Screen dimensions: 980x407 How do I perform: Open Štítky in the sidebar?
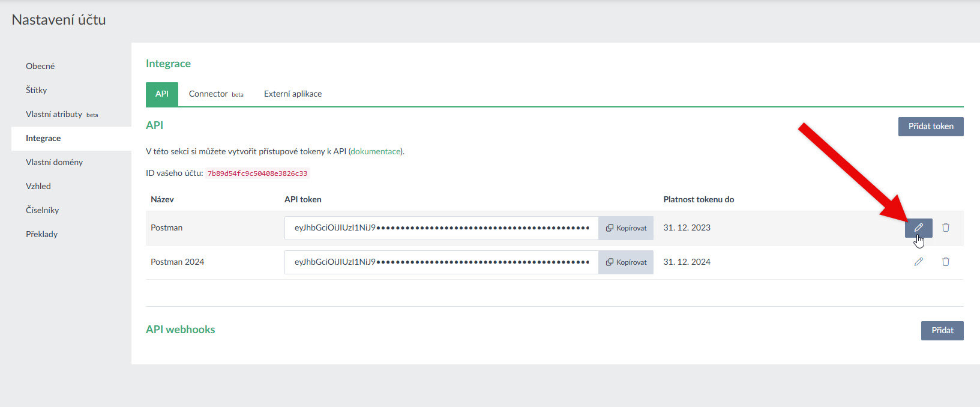pyautogui.click(x=37, y=90)
